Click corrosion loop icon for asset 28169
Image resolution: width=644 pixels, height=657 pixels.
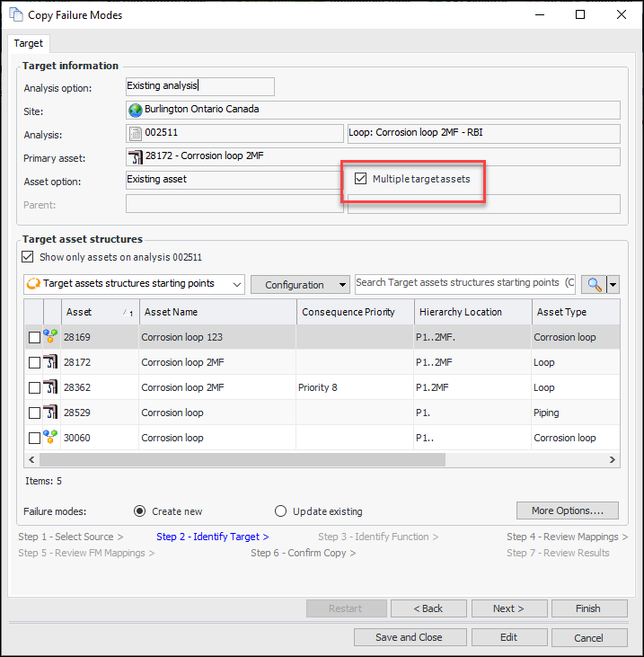pyautogui.click(x=50, y=337)
